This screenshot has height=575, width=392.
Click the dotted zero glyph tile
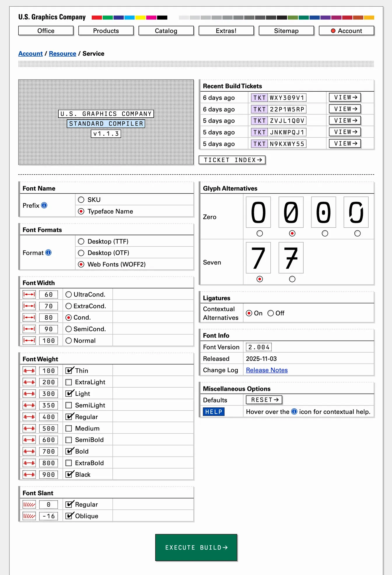pyautogui.click(x=323, y=212)
